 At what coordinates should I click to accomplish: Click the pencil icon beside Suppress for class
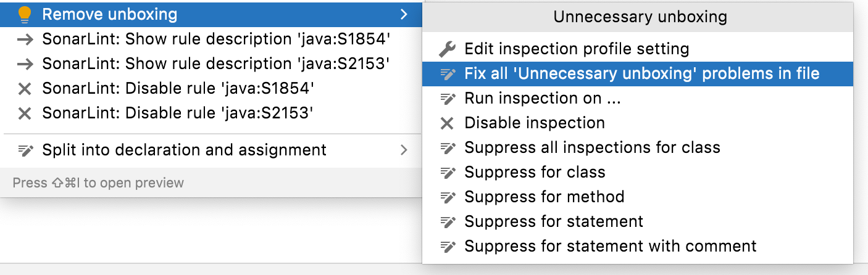pyautogui.click(x=447, y=173)
